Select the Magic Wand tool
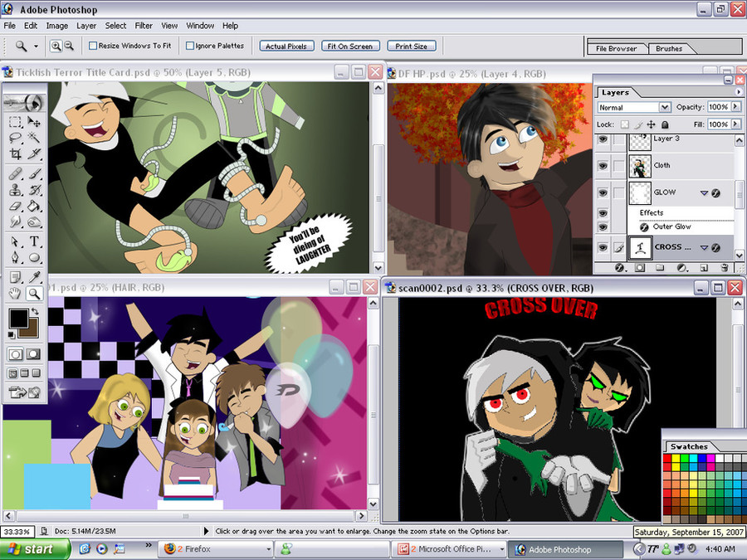Screen dimensions: 747x560 (x=34, y=138)
